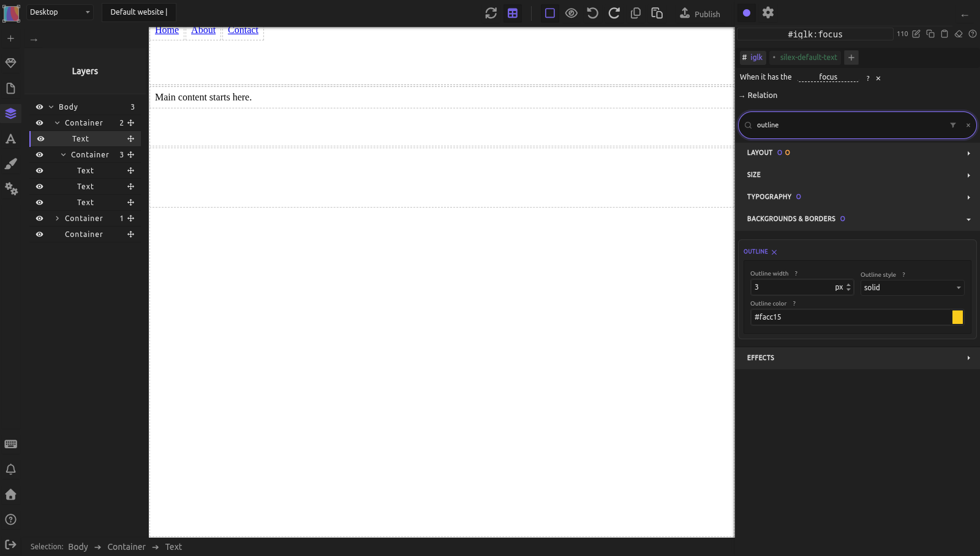Open the Outline style dropdown

tap(913, 288)
